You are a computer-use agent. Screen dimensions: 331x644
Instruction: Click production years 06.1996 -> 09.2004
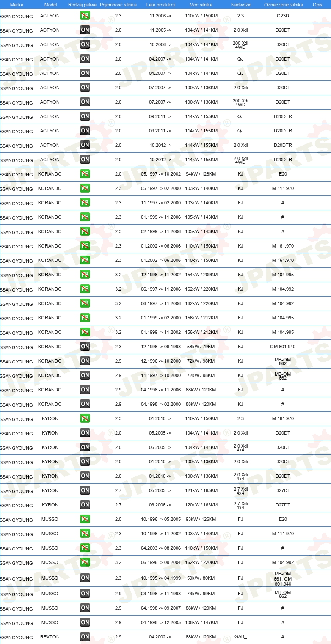(161, 562)
